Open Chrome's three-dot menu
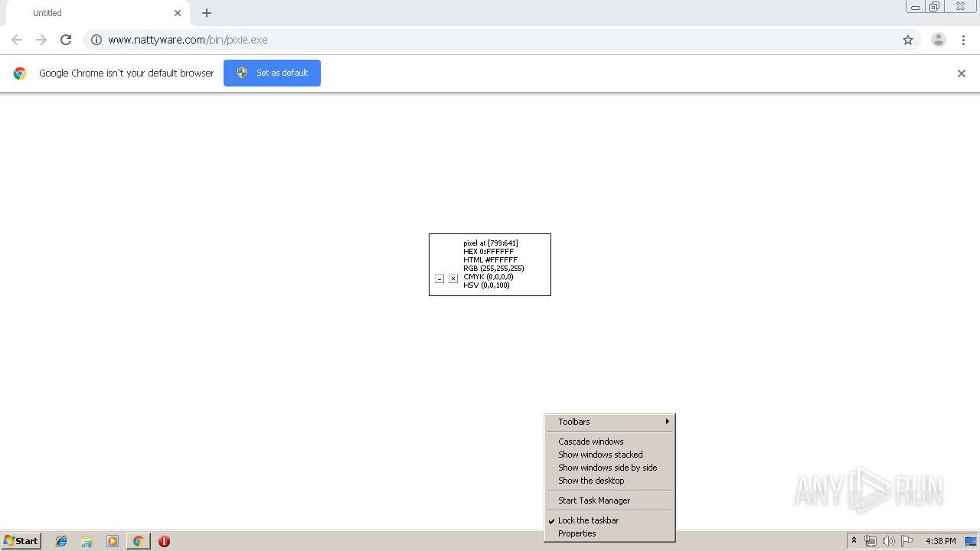 coord(963,40)
